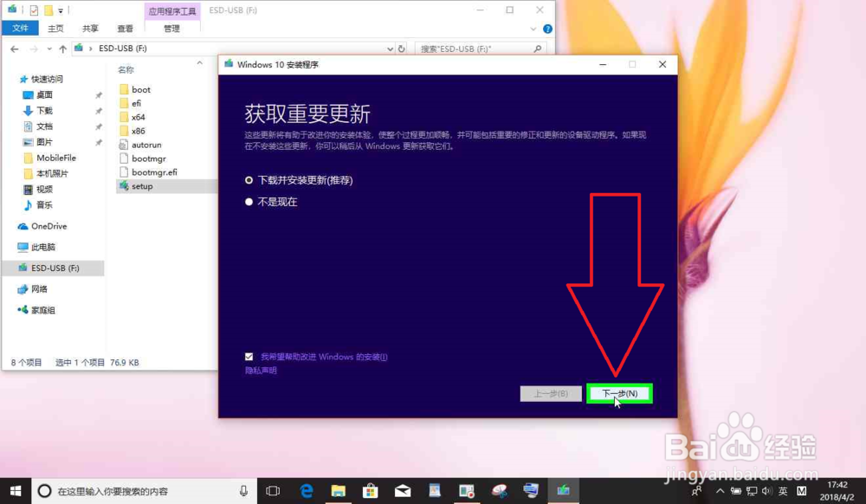Expand the OneDrive section in the sidebar
Image resolution: width=866 pixels, height=504 pixels.
pyautogui.click(x=10, y=226)
